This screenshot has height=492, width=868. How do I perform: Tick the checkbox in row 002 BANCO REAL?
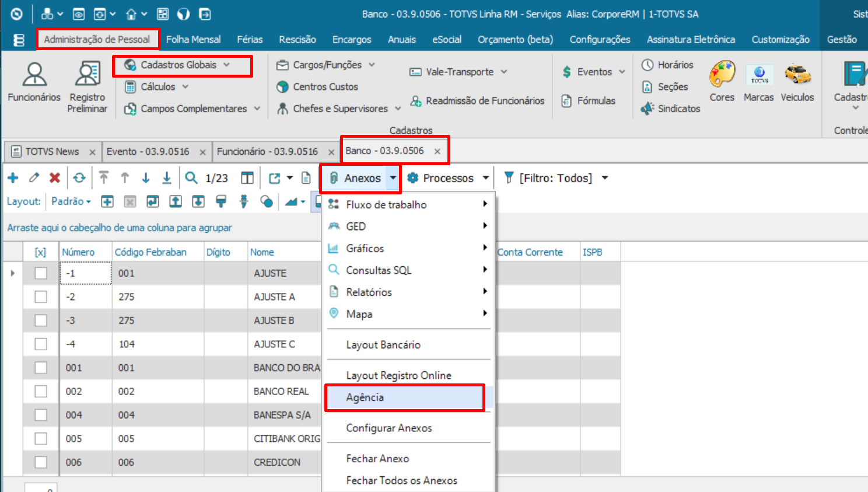[41, 391]
